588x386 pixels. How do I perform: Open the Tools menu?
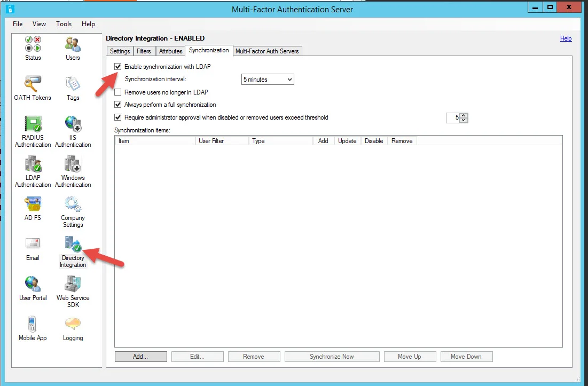64,24
